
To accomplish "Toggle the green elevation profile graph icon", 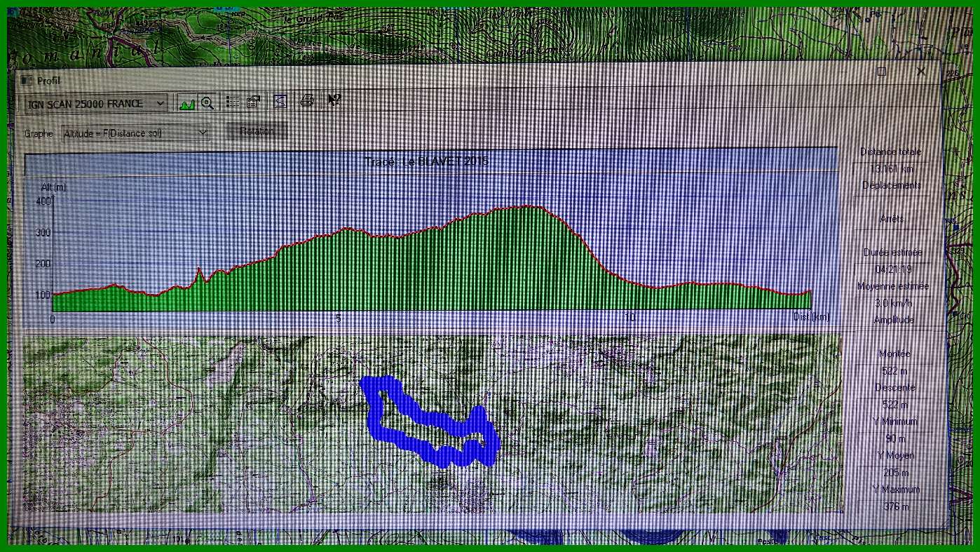I will pos(186,102).
